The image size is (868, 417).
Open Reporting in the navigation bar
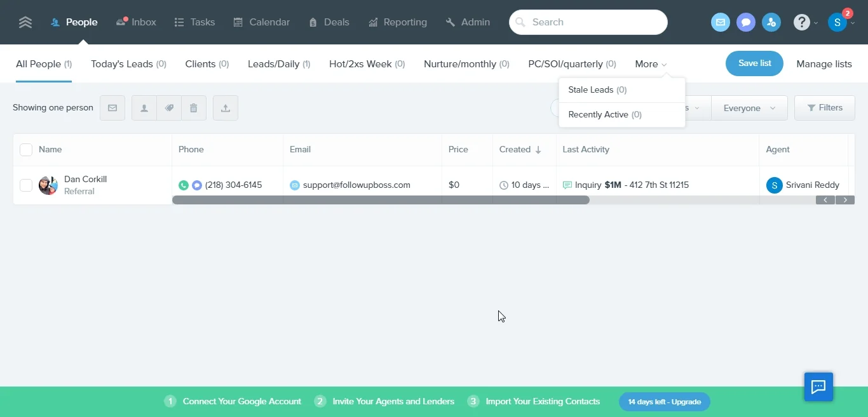click(398, 22)
